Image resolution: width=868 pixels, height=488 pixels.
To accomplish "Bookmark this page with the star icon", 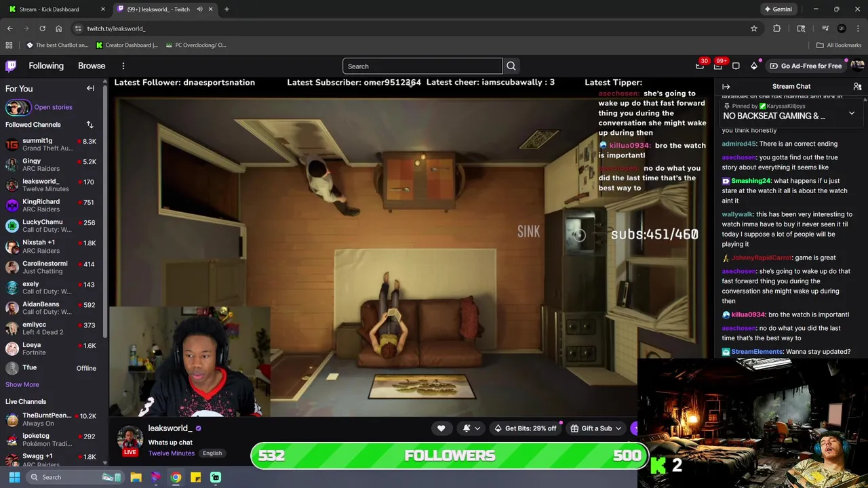I will click(753, 28).
